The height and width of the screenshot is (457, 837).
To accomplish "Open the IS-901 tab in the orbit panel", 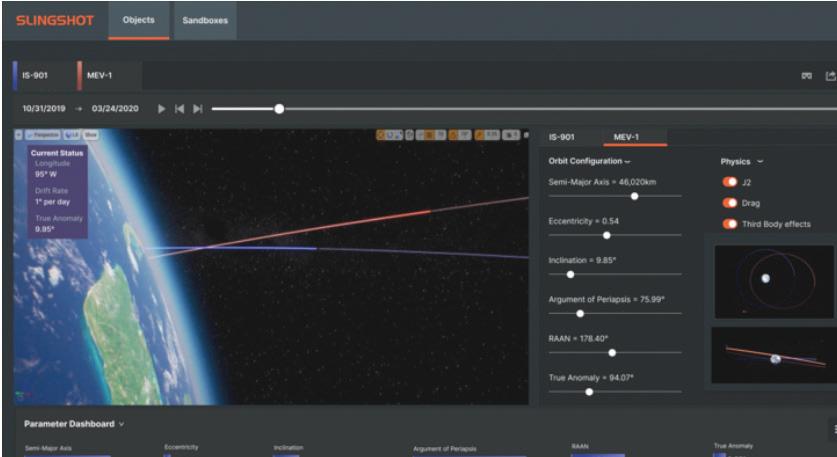I will [562, 137].
